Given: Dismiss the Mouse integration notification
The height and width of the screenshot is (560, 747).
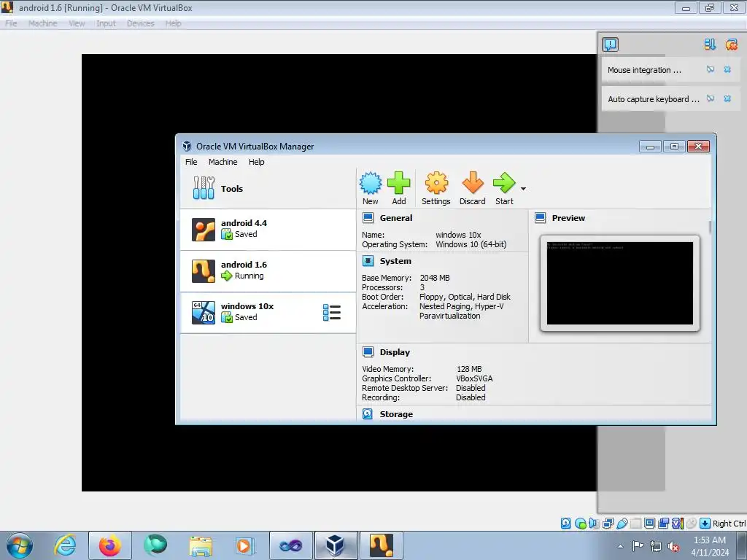Looking at the screenshot, I should (x=727, y=69).
